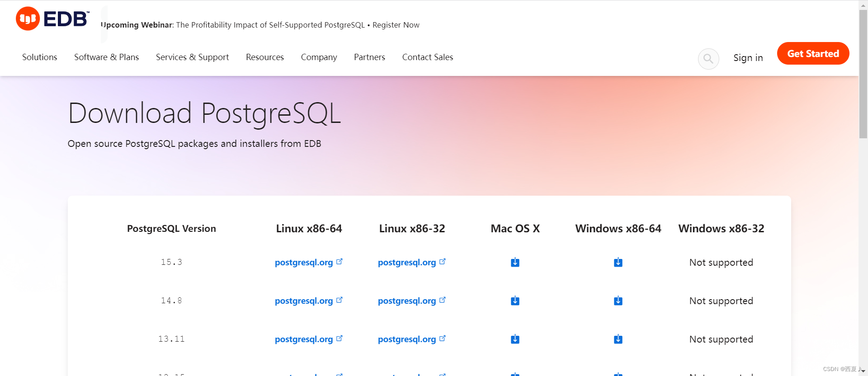Viewport: 868px width, 376px height.
Task: Open postgresql.org link for 14.8 Linux x86-32
Action: click(x=412, y=301)
